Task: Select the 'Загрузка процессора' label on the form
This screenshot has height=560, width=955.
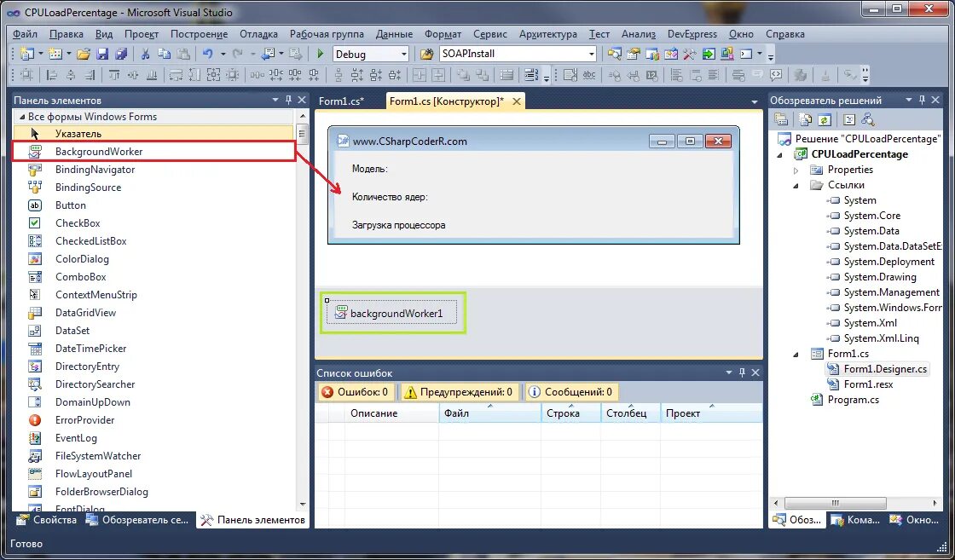Action: (398, 225)
